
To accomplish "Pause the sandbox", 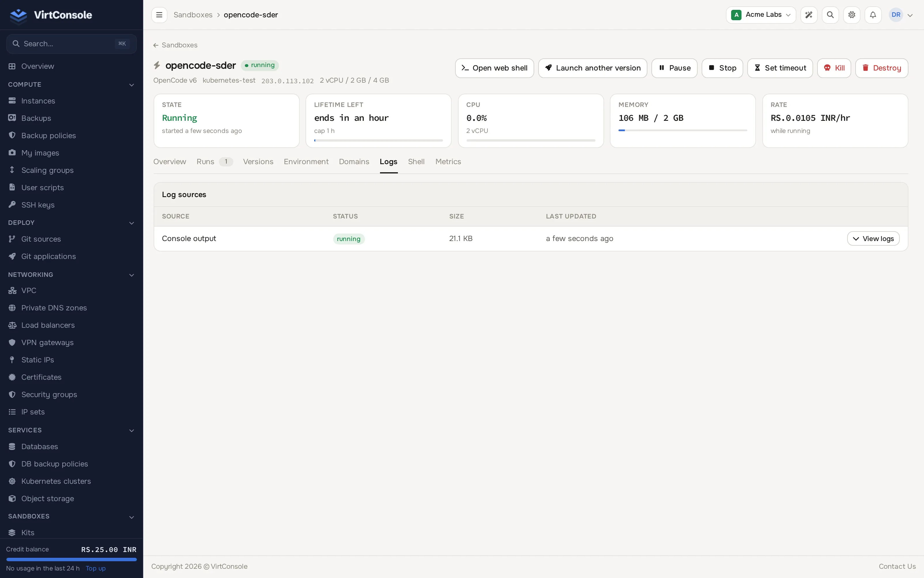I will 674,68.
